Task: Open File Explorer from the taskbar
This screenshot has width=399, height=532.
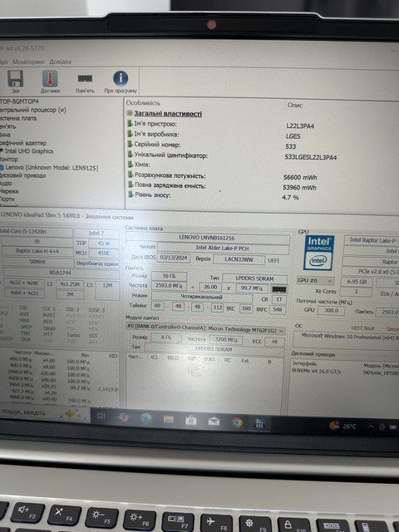Action: click(x=168, y=420)
